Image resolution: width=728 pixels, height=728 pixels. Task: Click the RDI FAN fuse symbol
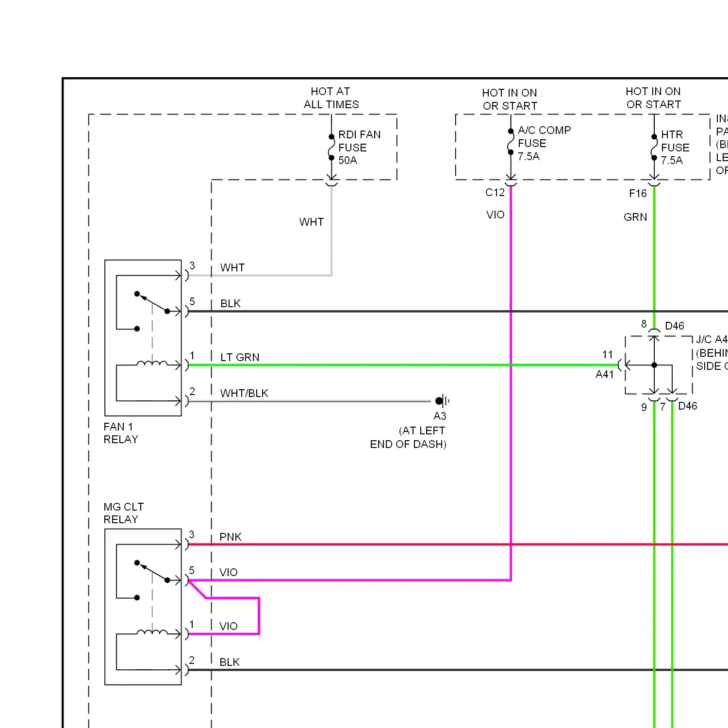(x=331, y=147)
